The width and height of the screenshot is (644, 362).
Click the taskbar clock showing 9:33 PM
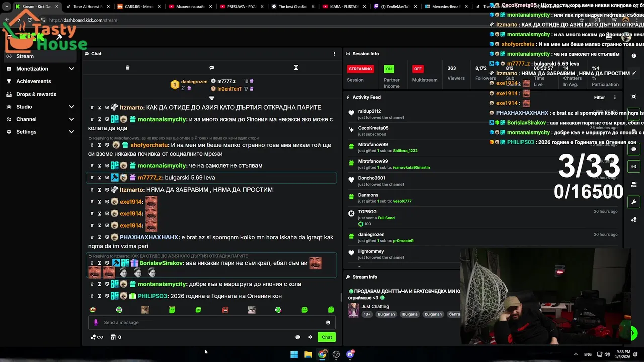point(623,354)
